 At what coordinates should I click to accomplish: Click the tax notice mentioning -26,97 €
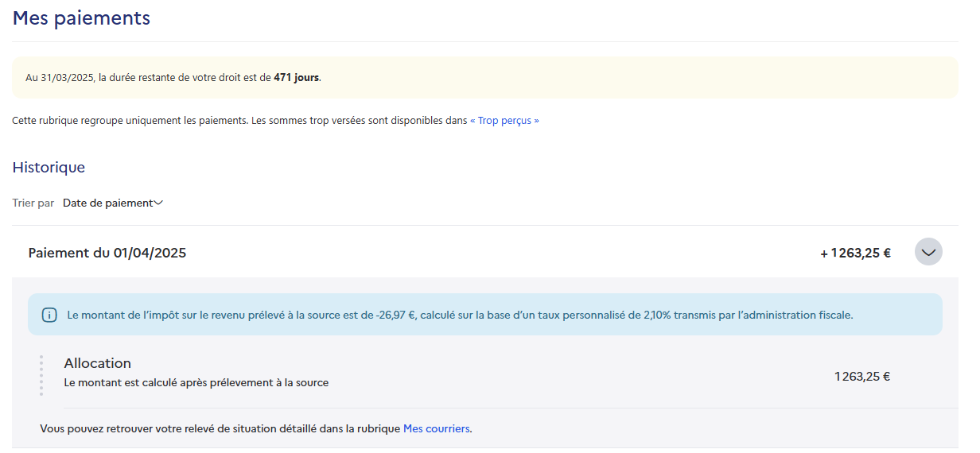485,315
